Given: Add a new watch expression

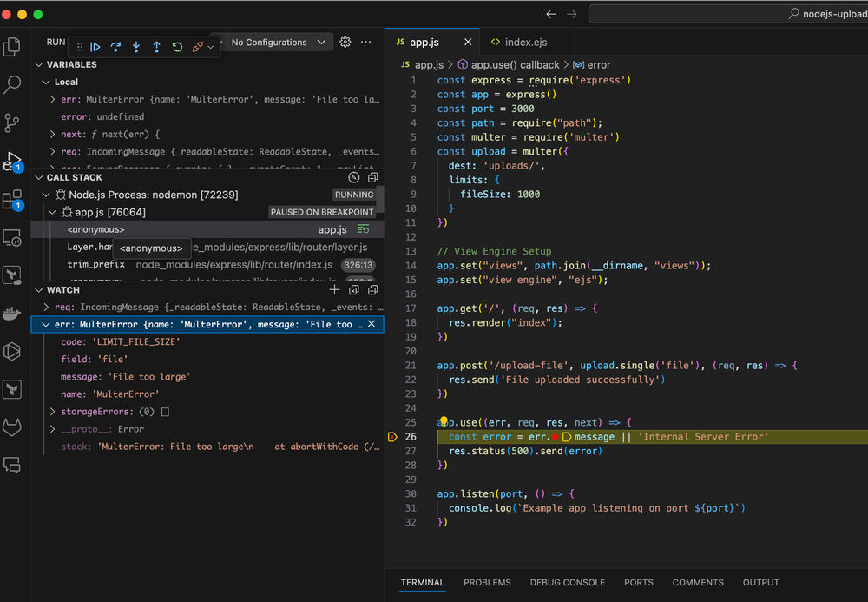Looking at the screenshot, I should [x=334, y=290].
